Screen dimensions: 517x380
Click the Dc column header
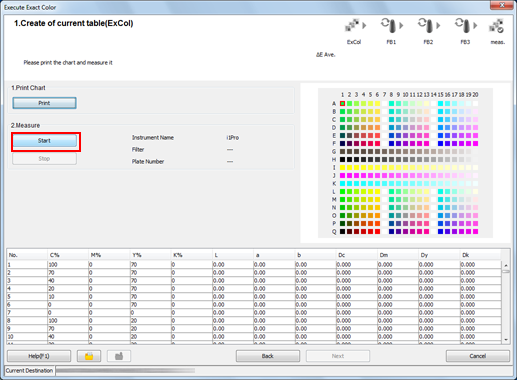(357, 255)
